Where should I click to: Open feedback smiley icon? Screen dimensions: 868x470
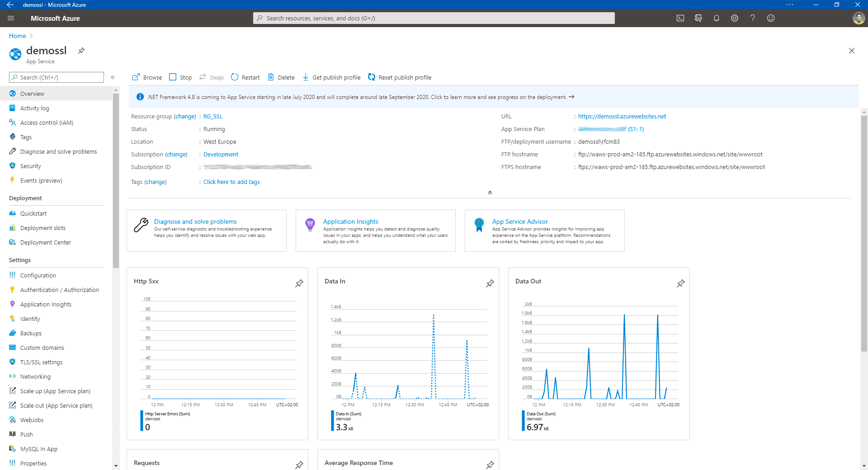(x=771, y=18)
